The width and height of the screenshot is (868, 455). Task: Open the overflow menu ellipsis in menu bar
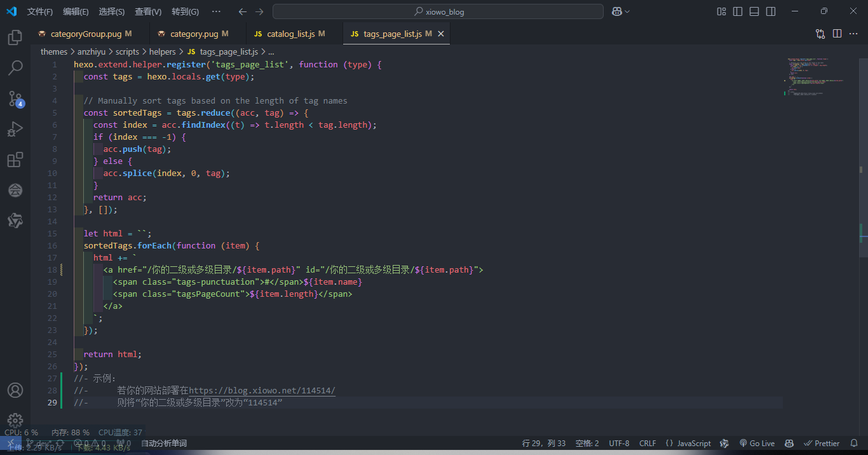[216, 11]
